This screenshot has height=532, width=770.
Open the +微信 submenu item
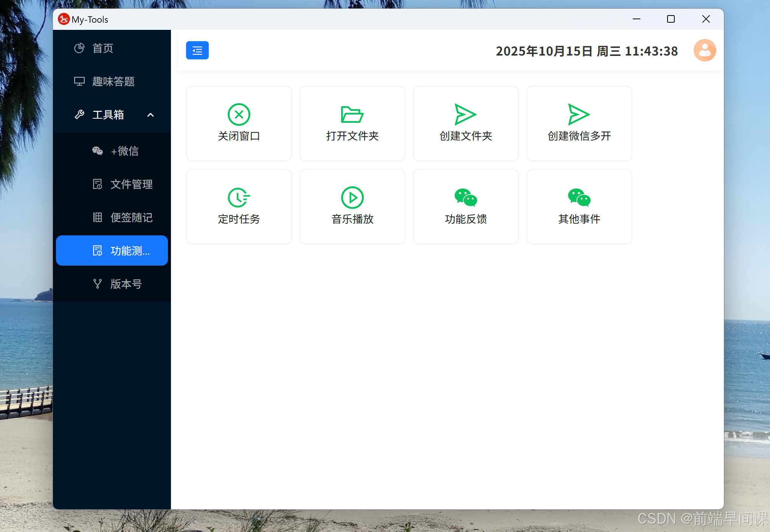pyautogui.click(x=112, y=151)
